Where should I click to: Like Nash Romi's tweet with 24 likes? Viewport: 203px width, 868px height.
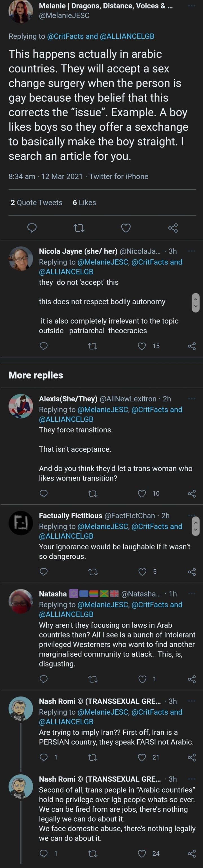tap(142, 854)
